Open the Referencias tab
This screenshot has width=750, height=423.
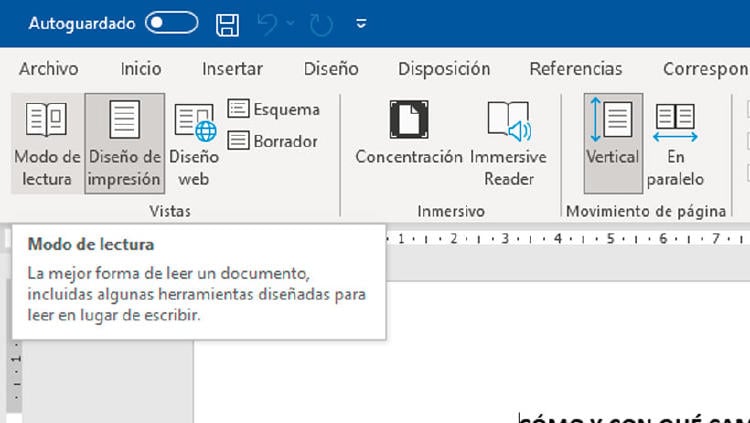coord(576,69)
